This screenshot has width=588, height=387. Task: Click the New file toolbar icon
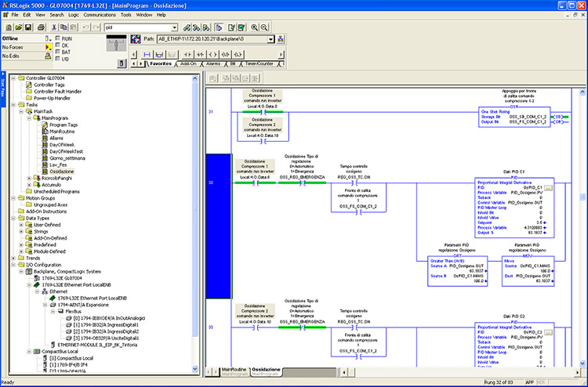(9, 27)
